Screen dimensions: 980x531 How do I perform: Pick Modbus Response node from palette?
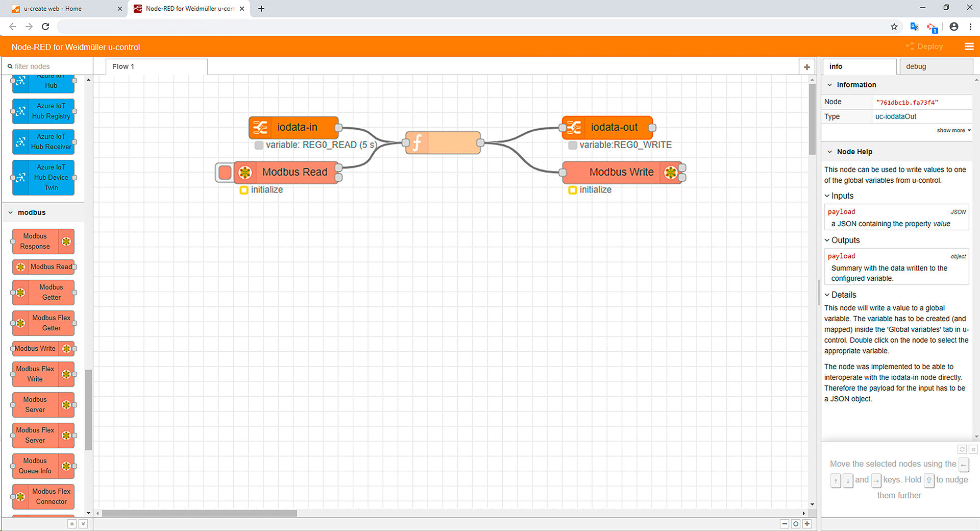[x=43, y=241]
